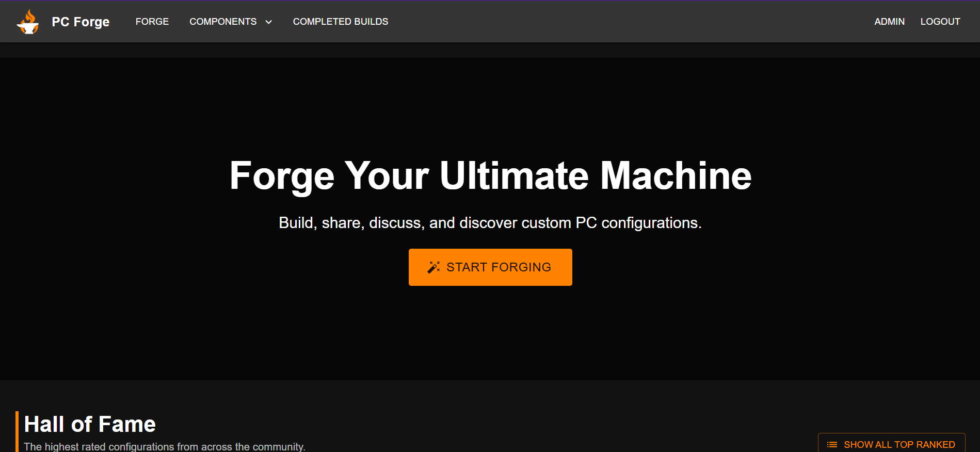Log out using the Logout link

[x=940, y=22]
